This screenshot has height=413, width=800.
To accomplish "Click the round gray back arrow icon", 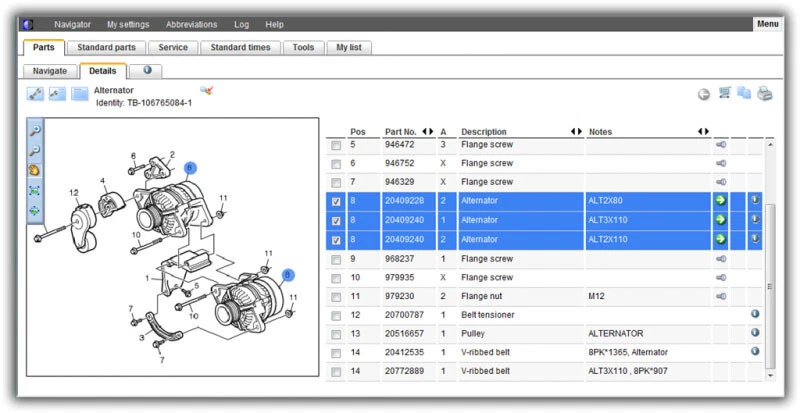I will 704,94.
